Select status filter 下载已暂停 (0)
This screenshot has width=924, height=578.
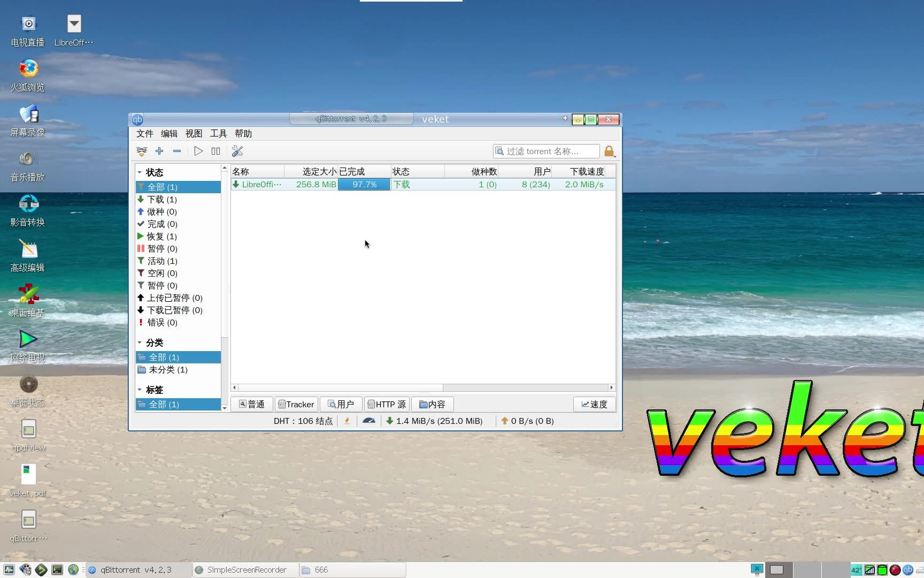pyautogui.click(x=178, y=310)
